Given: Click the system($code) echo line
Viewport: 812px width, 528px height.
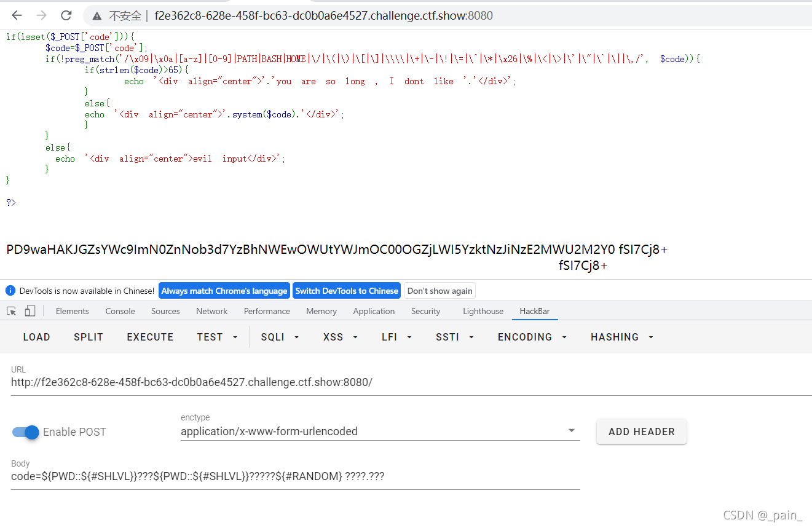Looking at the screenshot, I should pyautogui.click(x=215, y=114).
